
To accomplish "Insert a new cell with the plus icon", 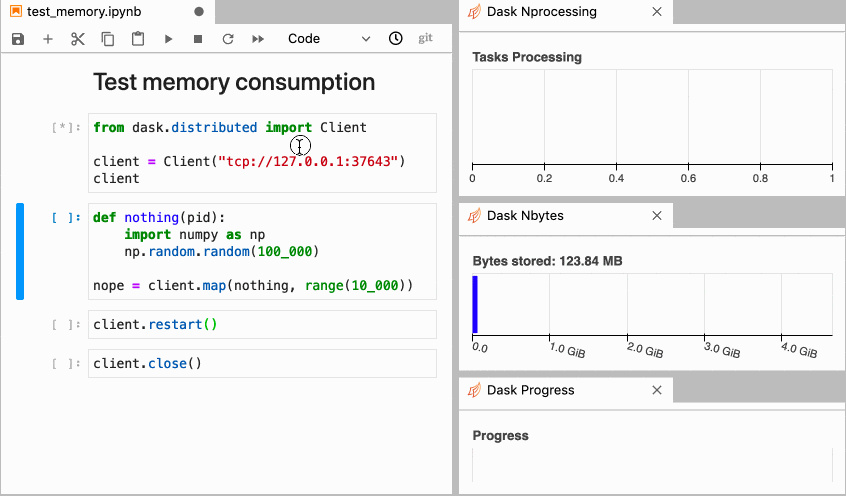I will [x=48, y=39].
